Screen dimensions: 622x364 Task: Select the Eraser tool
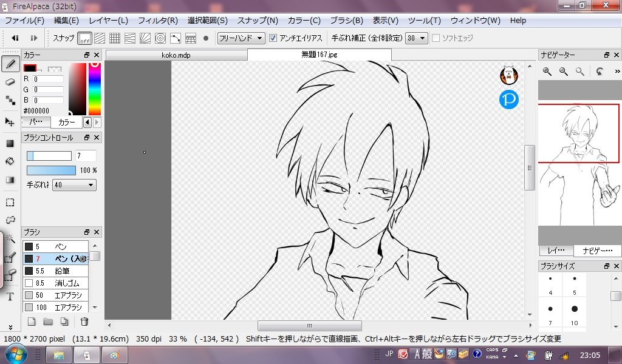pyautogui.click(x=10, y=82)
